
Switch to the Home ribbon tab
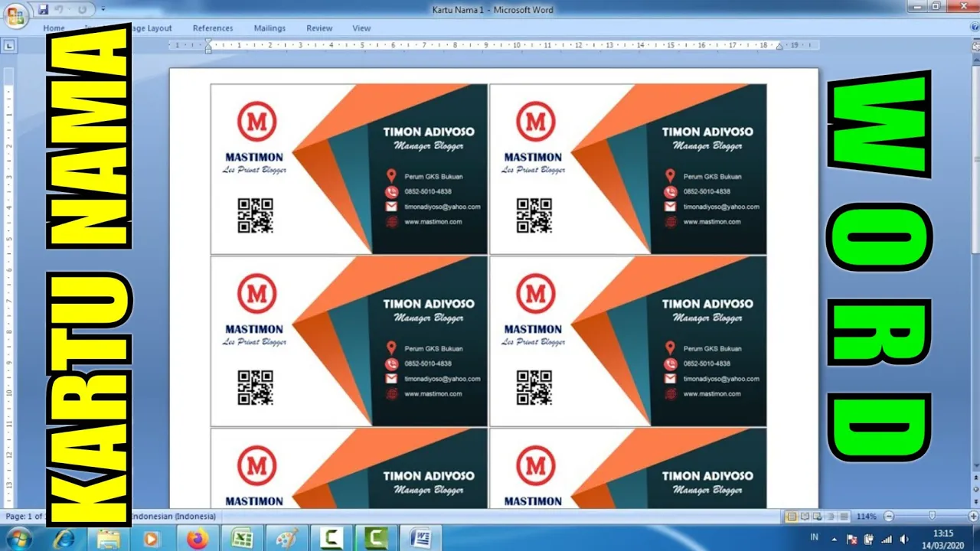[x=54, y=28]
